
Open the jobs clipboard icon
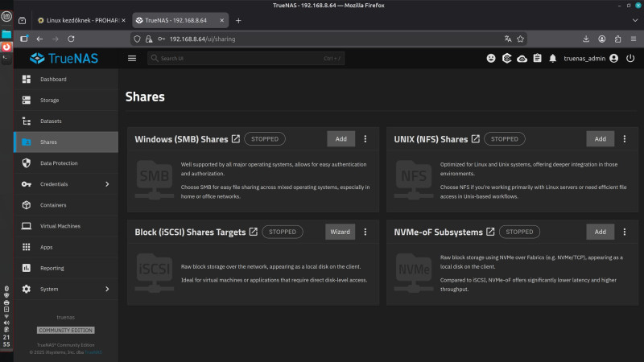[x=537, y=58]
